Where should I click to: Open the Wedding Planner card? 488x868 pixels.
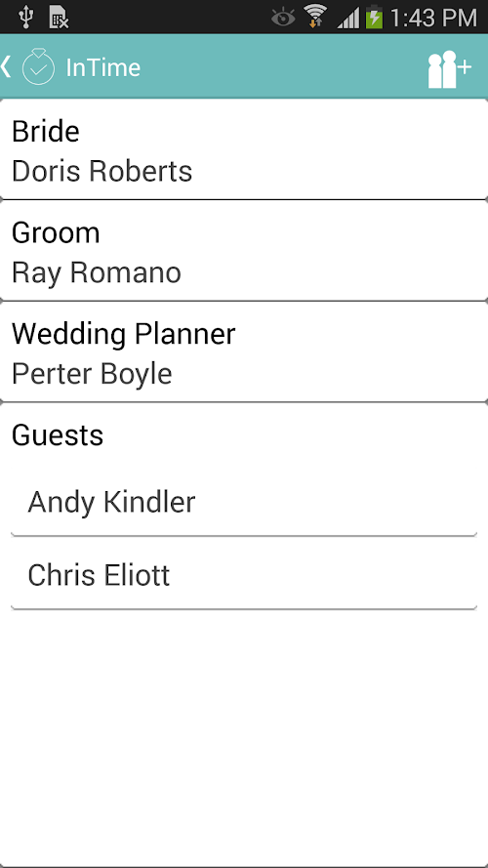pos(244,352)
